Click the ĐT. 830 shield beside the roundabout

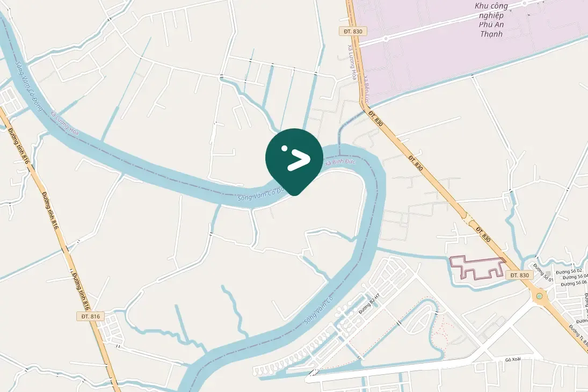[519, 275]
